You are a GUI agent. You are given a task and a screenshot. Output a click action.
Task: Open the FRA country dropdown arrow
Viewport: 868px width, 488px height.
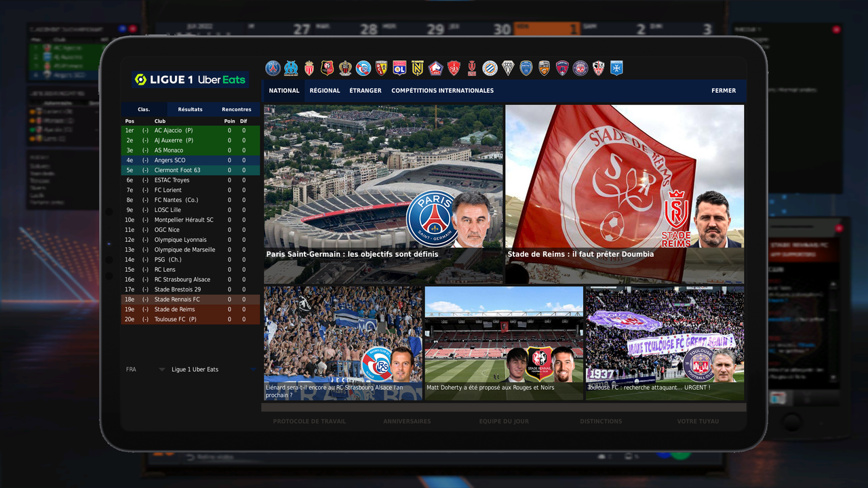coord(162,369)
